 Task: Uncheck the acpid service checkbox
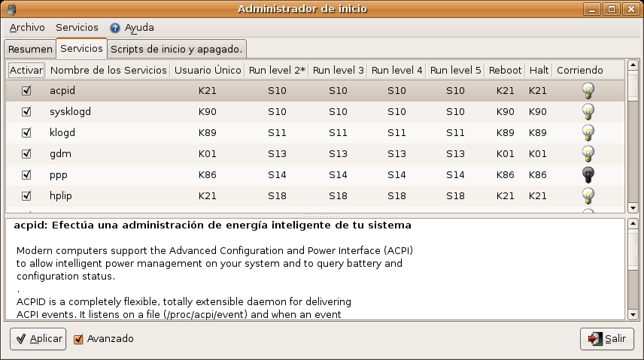[x=26, y=90]
